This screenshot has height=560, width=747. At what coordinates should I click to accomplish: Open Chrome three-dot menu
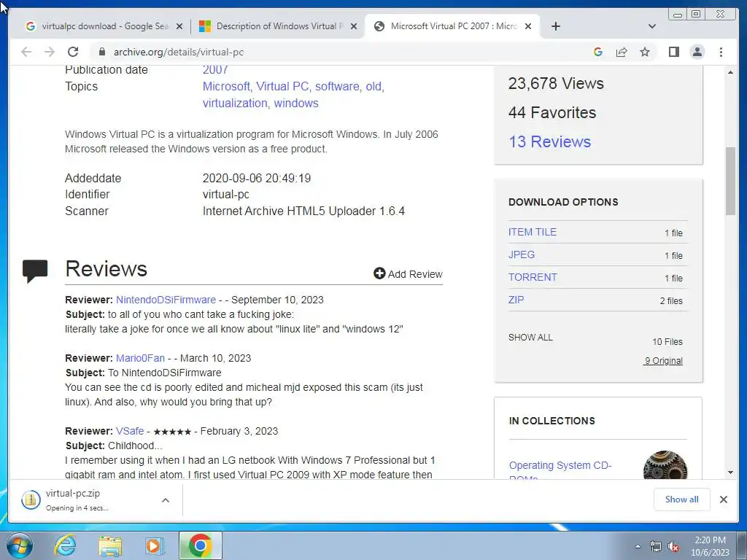click(x=721, y=52)
